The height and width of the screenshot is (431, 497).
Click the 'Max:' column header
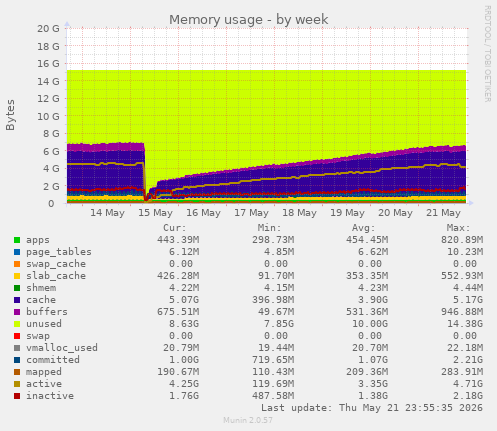pos(458,228)
